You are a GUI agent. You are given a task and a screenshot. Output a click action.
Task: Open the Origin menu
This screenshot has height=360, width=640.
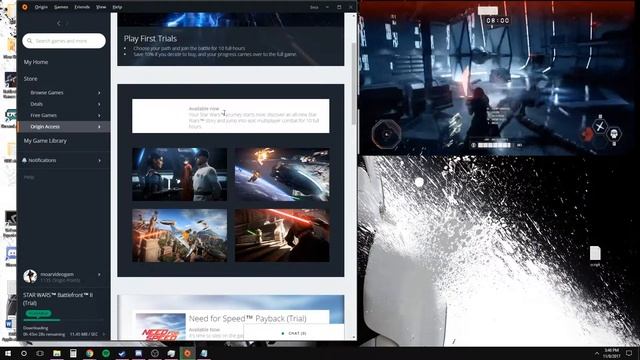[x=41, y=7]
